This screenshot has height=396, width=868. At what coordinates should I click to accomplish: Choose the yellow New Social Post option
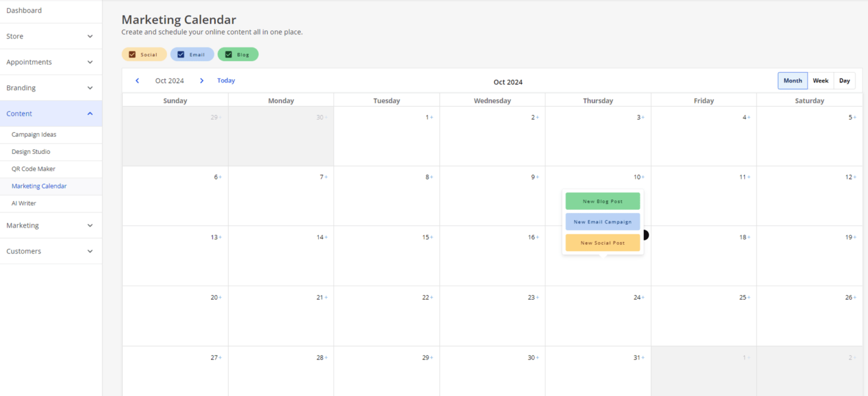pyautogui.click(x=602, y=243)
